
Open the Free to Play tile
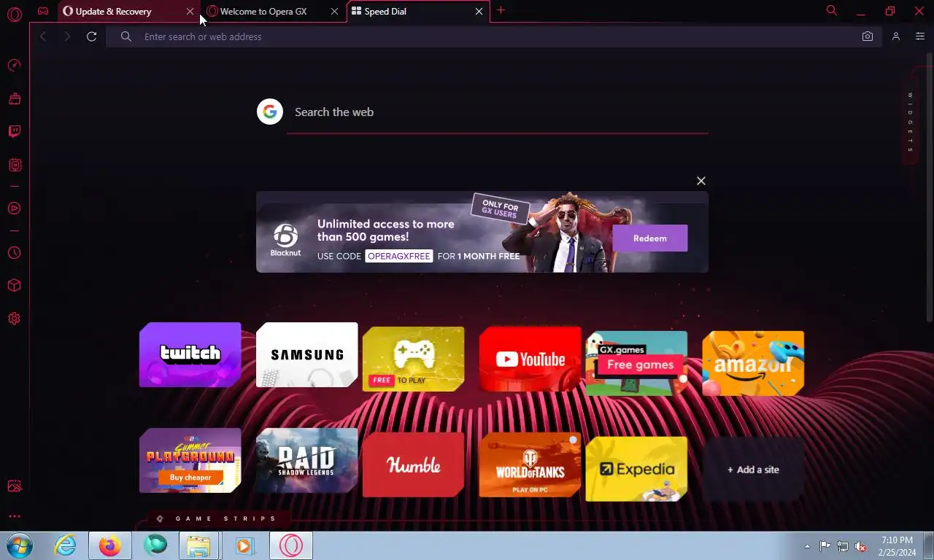pos(413,359)
